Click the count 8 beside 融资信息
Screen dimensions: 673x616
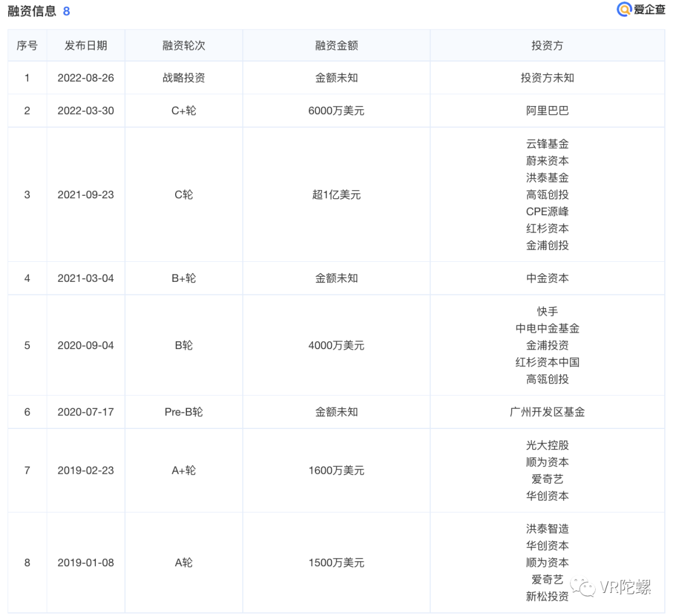66,11
